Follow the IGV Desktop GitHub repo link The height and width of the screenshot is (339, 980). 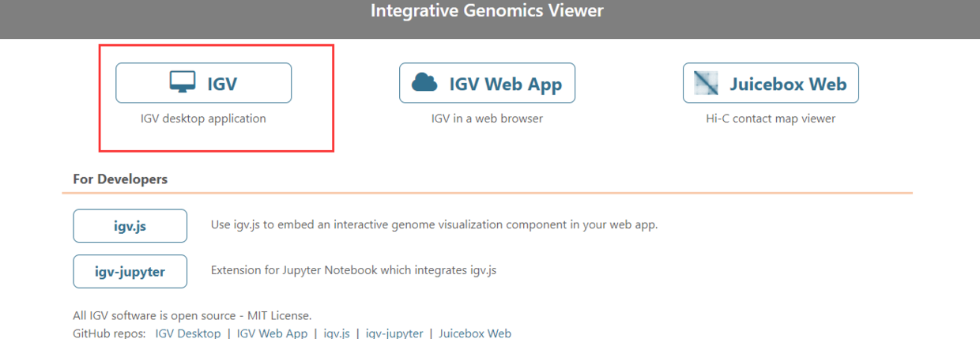click(x=188, y=333)
